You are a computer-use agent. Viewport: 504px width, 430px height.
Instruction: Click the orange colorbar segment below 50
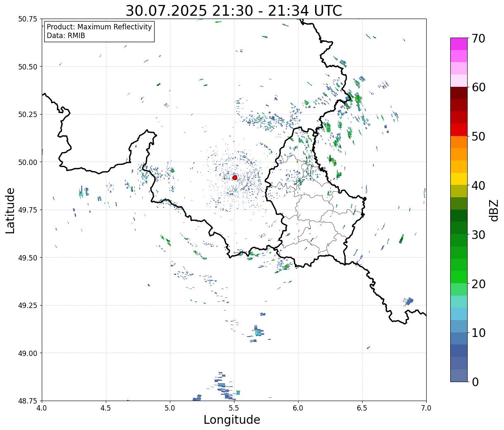click(x=459, y=142)
